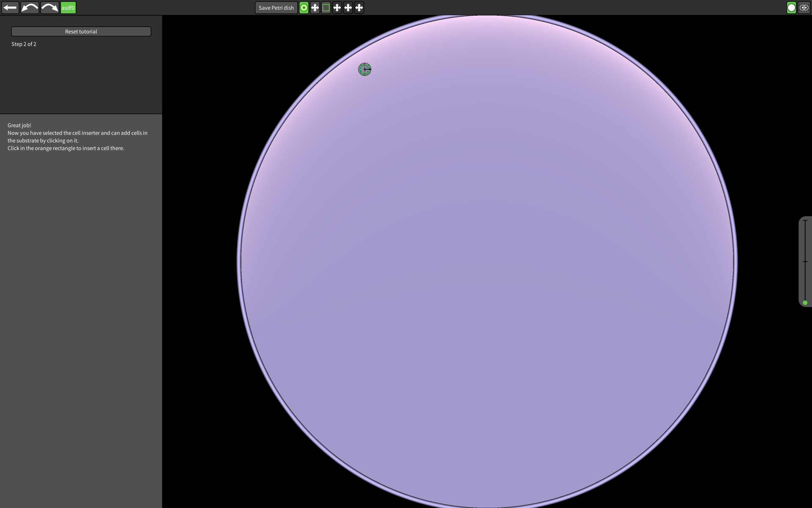Select the green square outline tool
This screenshot has width=812, height=508.
[326, 8]
